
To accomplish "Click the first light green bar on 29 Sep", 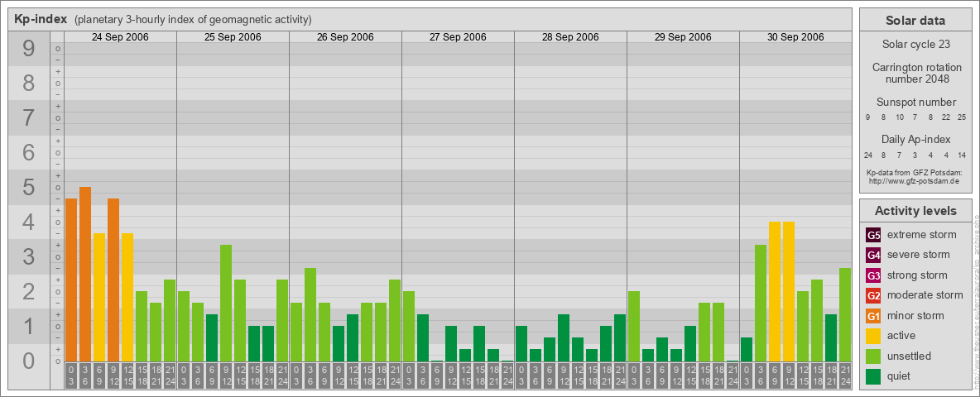I will [634, 326].
